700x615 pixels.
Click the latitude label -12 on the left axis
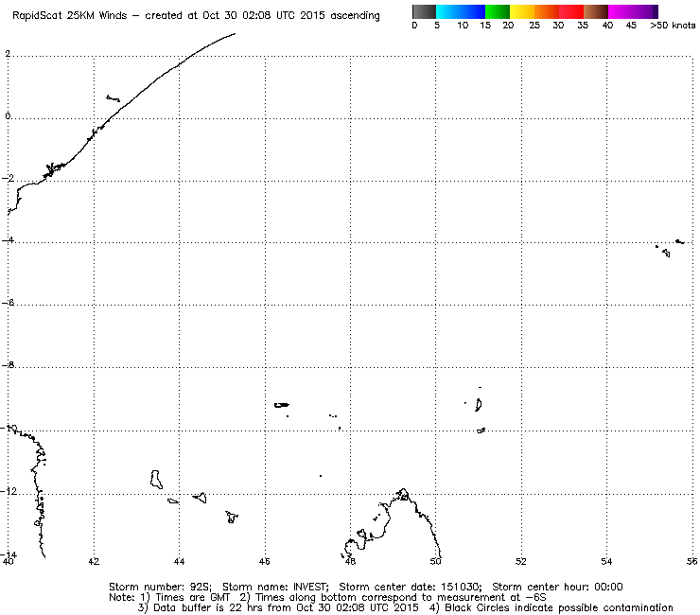click(x=9, y=491)
